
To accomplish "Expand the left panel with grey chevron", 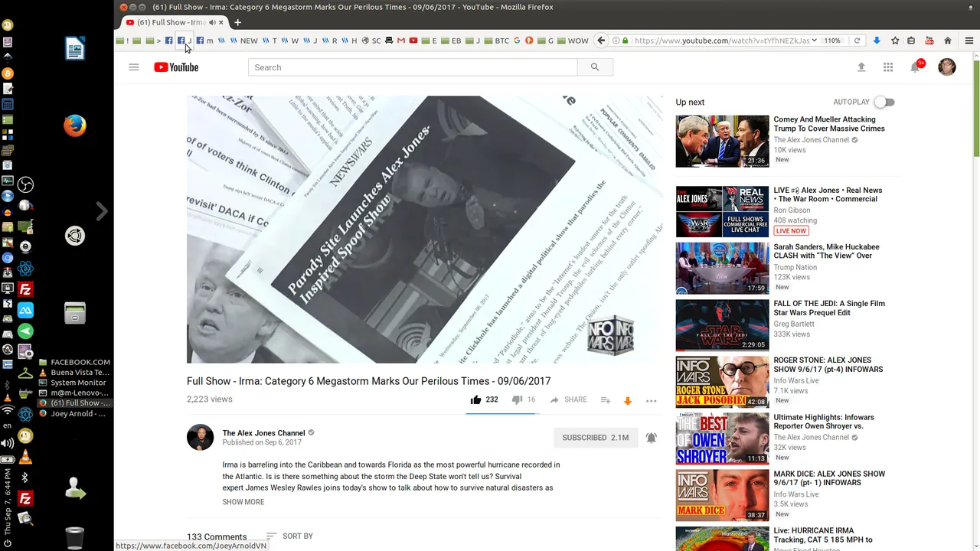I will [x=102, y=211].
